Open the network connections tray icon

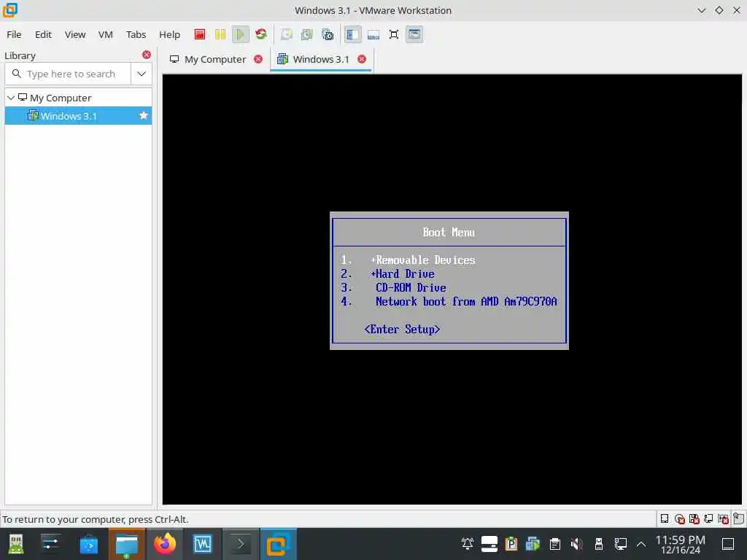[620, 543]
